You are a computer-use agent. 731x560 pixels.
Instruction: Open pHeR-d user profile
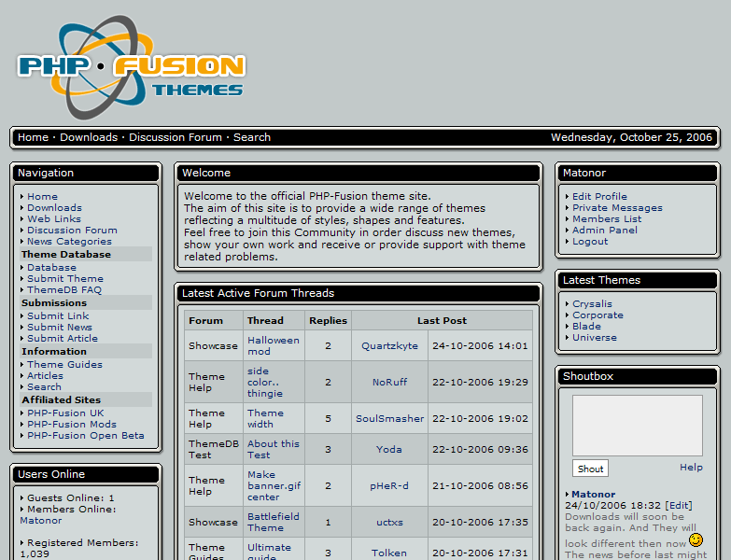click(x=389, y=485)
